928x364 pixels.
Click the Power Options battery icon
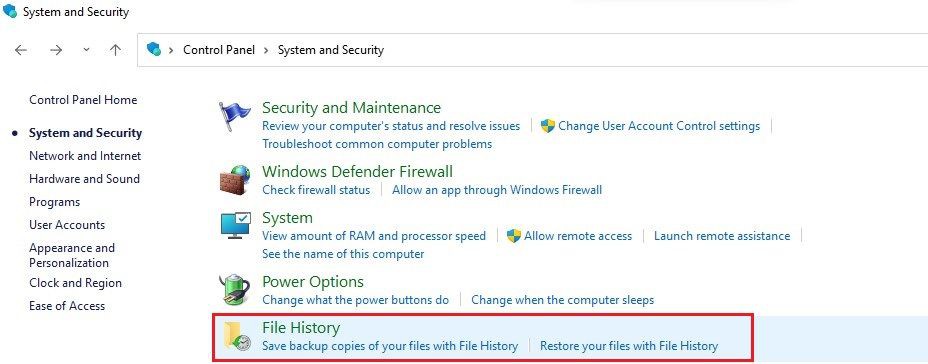pos(234,289)
